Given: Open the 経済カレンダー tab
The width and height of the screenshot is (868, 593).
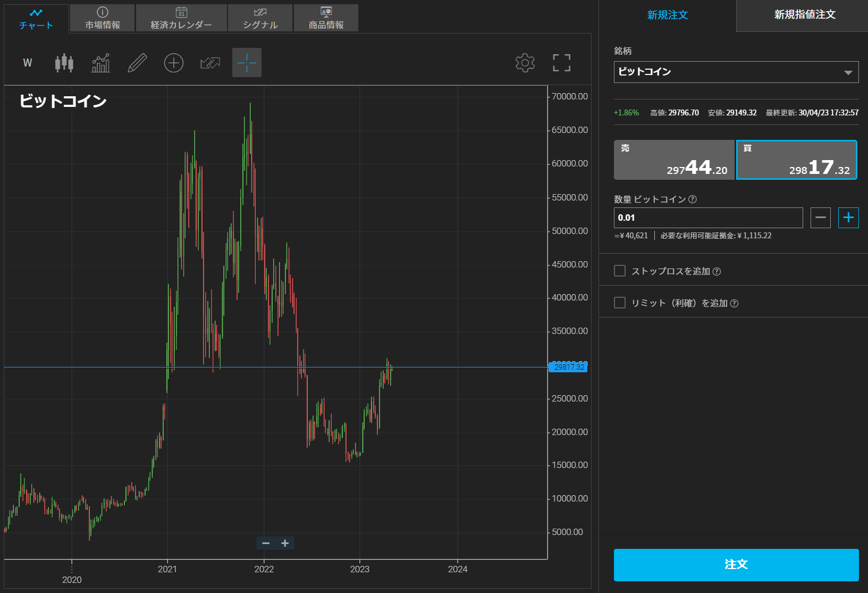Looking at the screenshot, I should pyautogui.click(x=181, y=18).
